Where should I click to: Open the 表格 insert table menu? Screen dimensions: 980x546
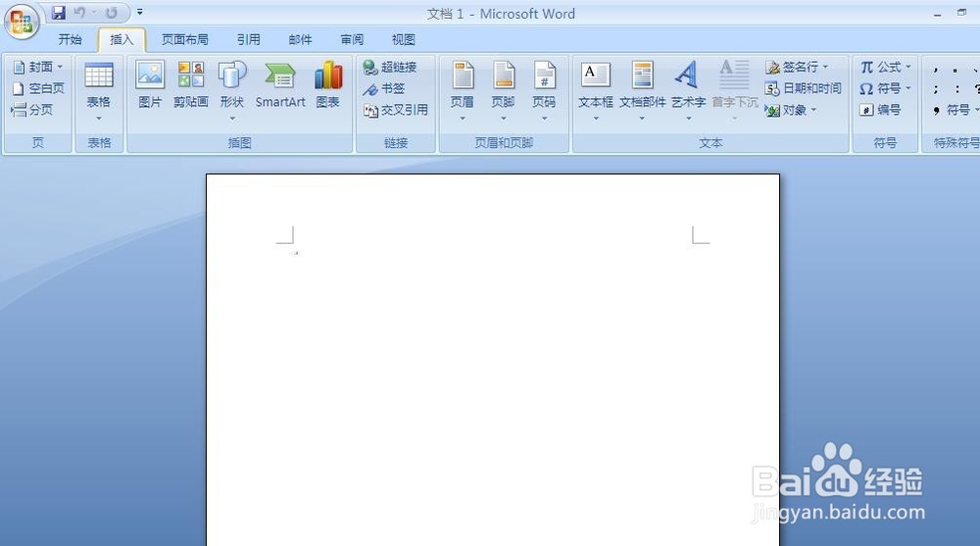pyautogui.click(x=99, y=92)
